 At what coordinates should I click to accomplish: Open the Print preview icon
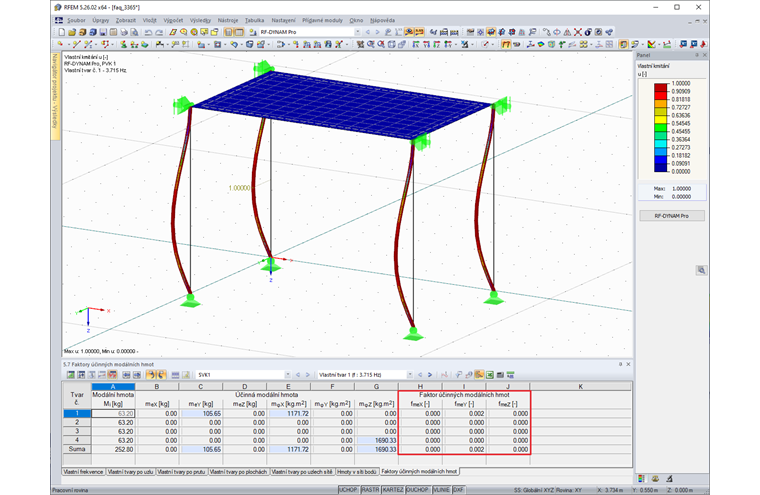tap(134, 32)
